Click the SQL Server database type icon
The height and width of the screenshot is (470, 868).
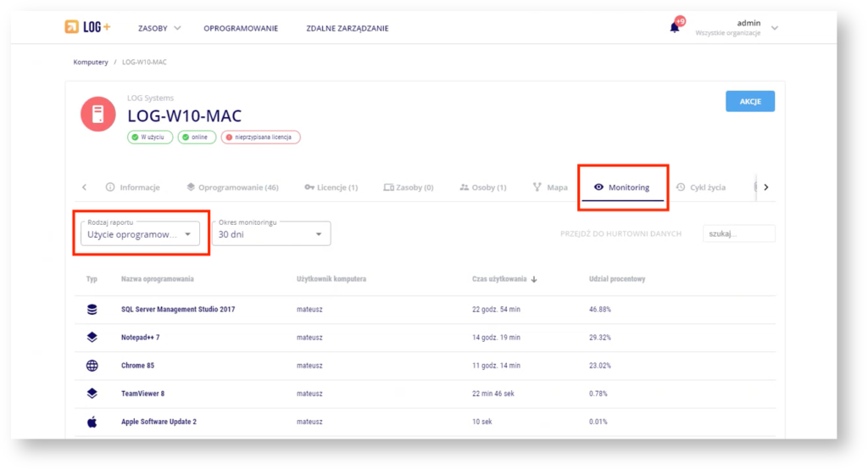pos(92,310)
